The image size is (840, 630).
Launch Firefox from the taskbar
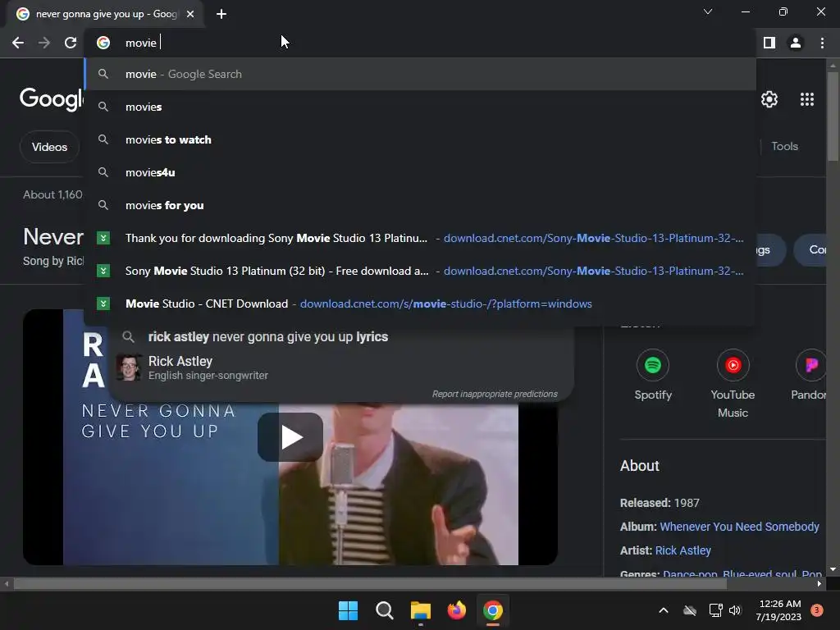tap(456, 610)
